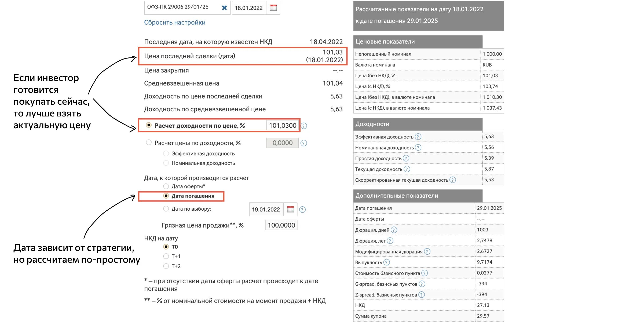Click Сумма купона value 29,57
This screenshot has width=644, height=322.
tap(483, 316)
